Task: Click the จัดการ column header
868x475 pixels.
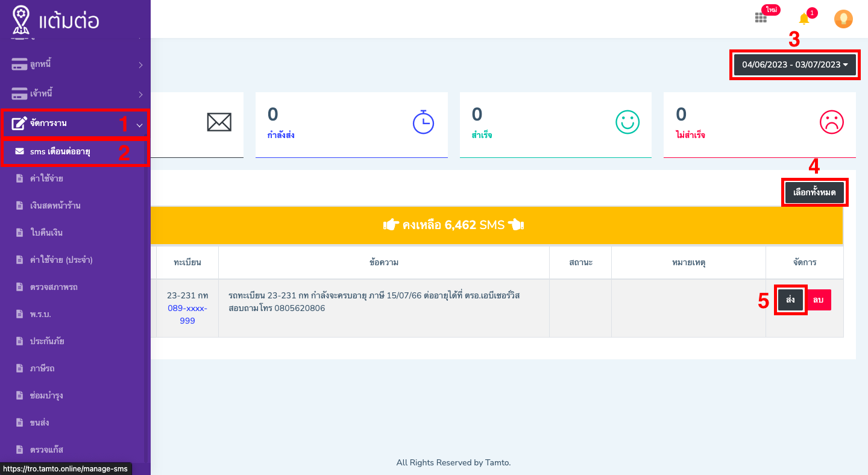Action: point(805,262)
